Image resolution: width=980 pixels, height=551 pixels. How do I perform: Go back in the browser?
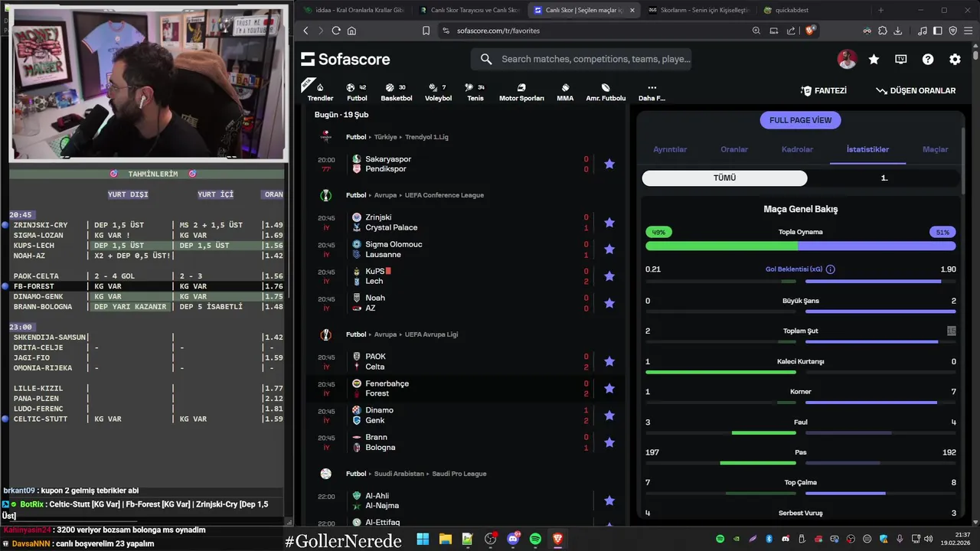[305, 31]
